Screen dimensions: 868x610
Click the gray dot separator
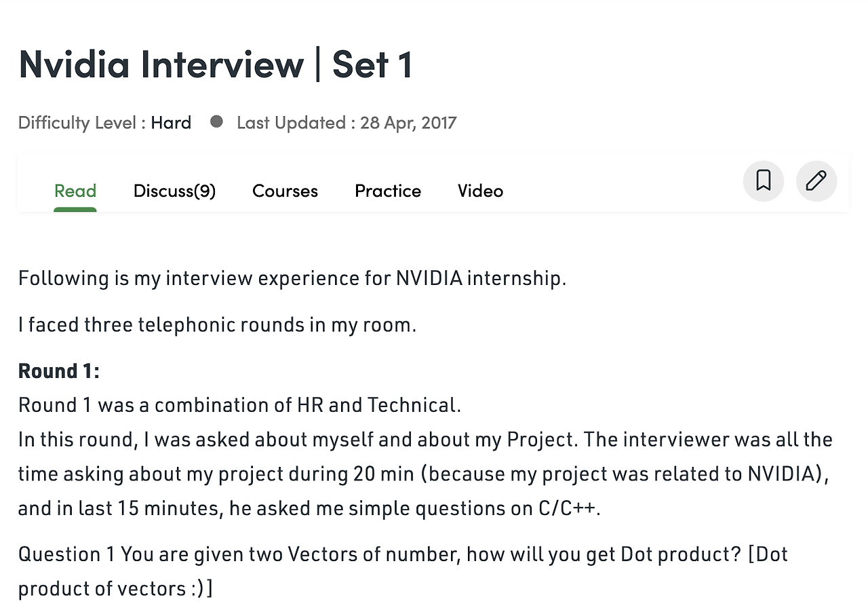216,122
